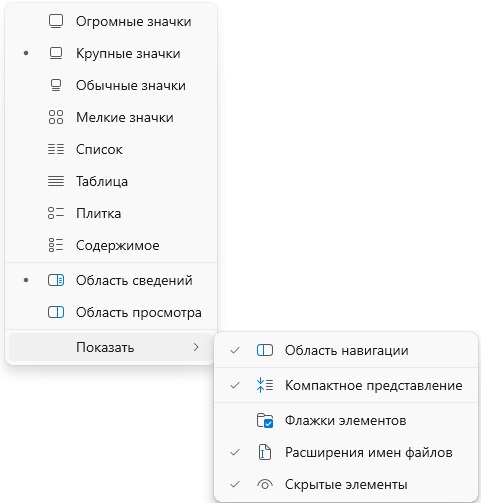Click the Обычные значки icon
Screen dimensions: 481x503
(x=56, y=85)
